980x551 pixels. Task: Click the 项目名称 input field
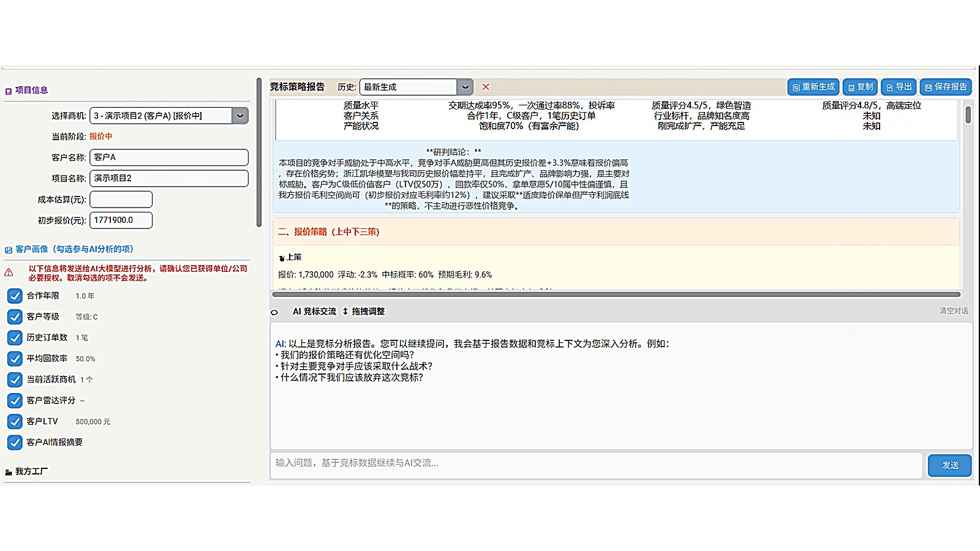(x=169, y=178)
